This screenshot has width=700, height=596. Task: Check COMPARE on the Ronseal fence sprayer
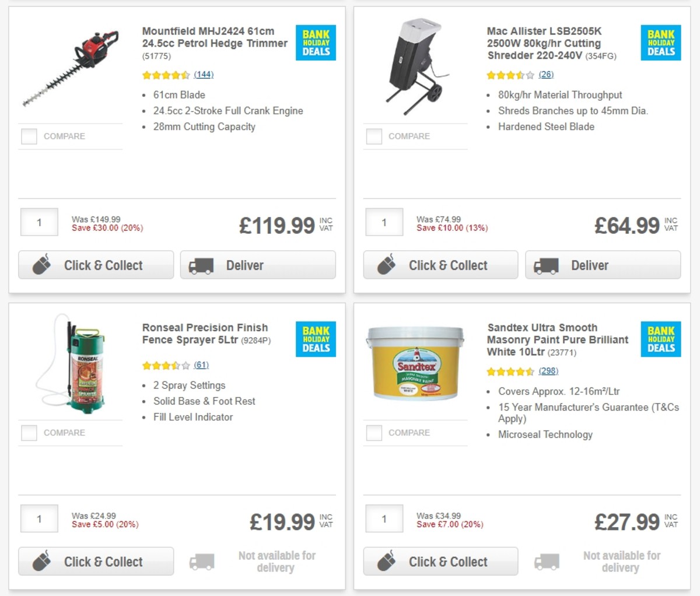coord(29,433)
